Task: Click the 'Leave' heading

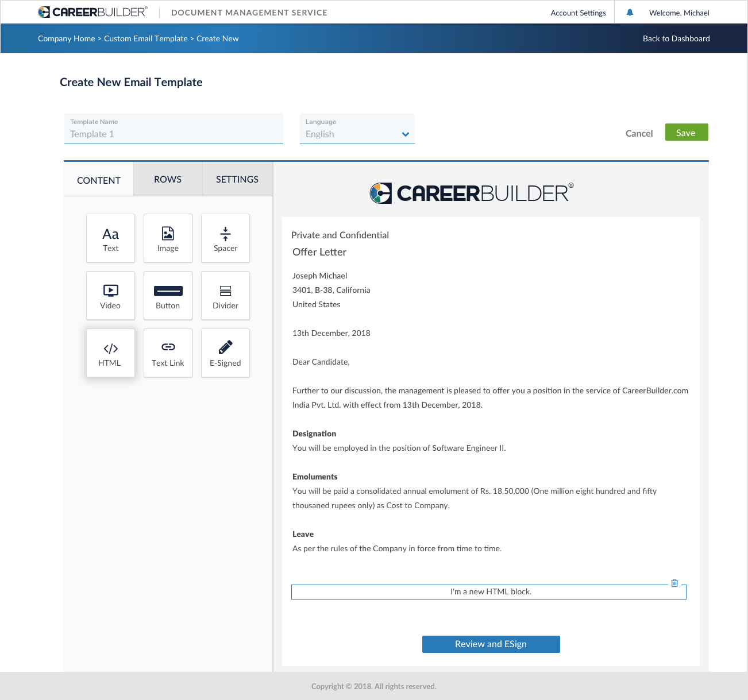Action: (303, 534)
